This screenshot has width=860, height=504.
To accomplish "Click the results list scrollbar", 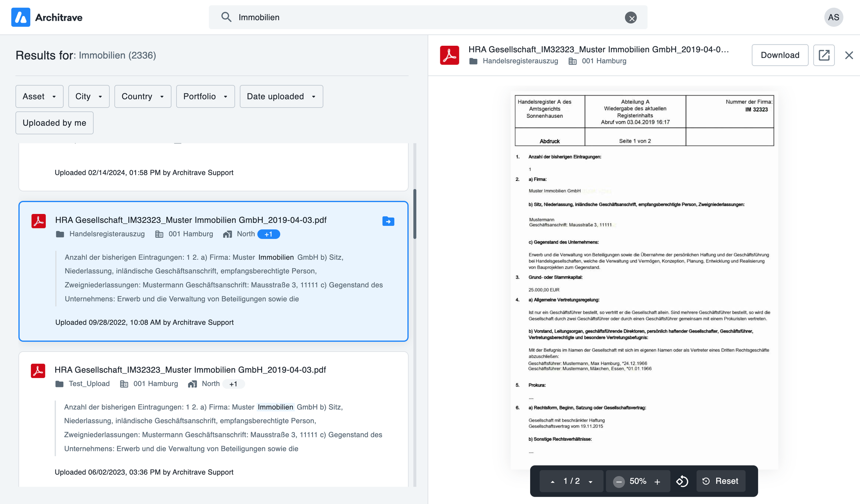I will coord(415,213).
